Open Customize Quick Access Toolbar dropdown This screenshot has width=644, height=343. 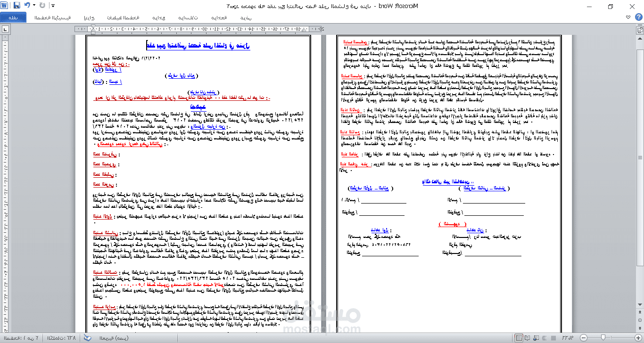tap(53, 6)
